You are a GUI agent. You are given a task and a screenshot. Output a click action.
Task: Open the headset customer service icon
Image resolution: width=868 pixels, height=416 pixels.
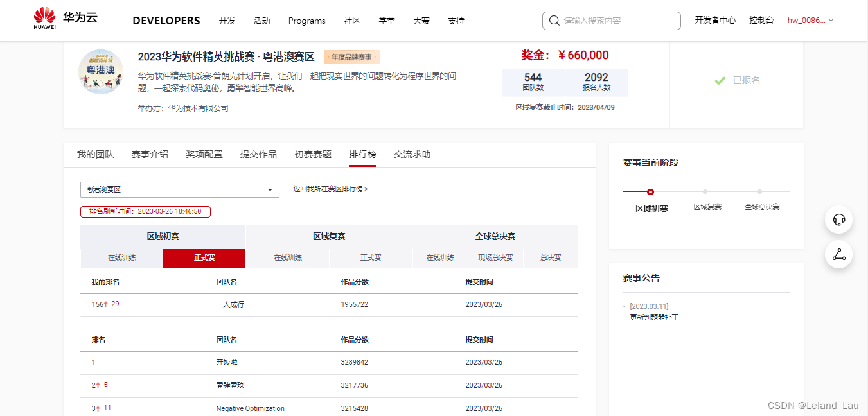[838, 220]
